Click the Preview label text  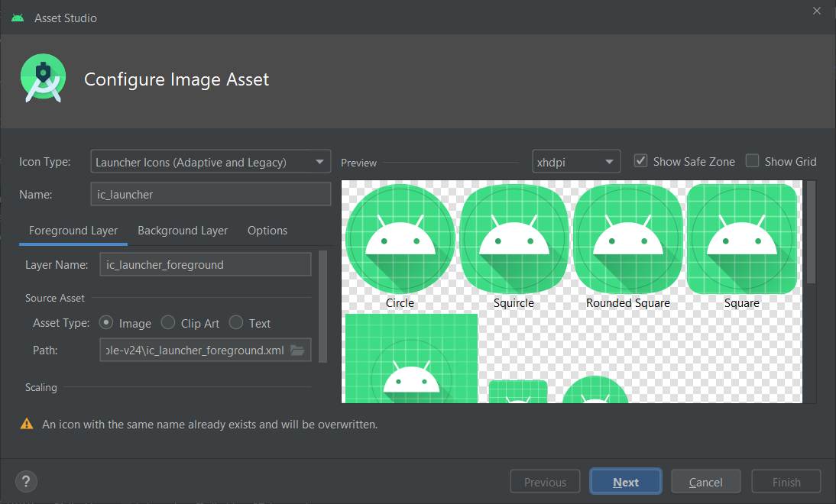(x=359, y=163)
